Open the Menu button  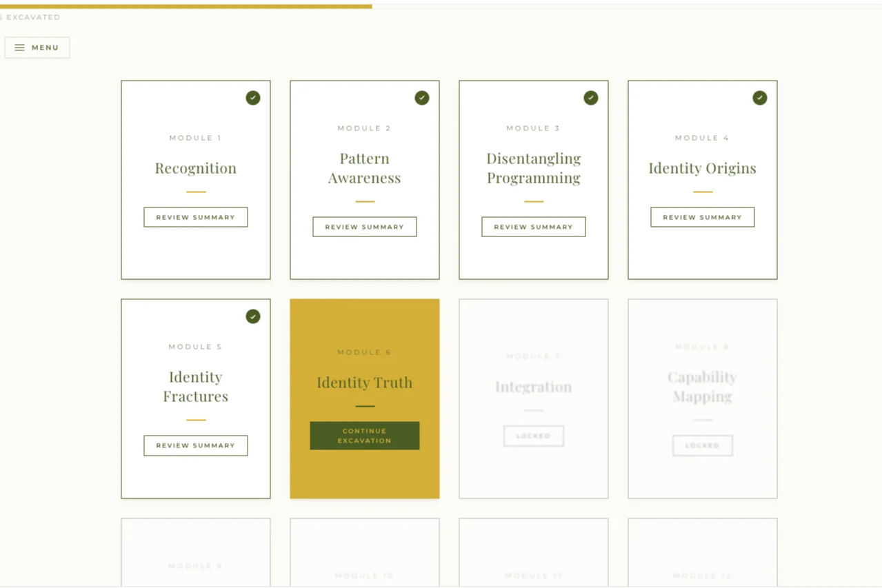tap(37, 48)
